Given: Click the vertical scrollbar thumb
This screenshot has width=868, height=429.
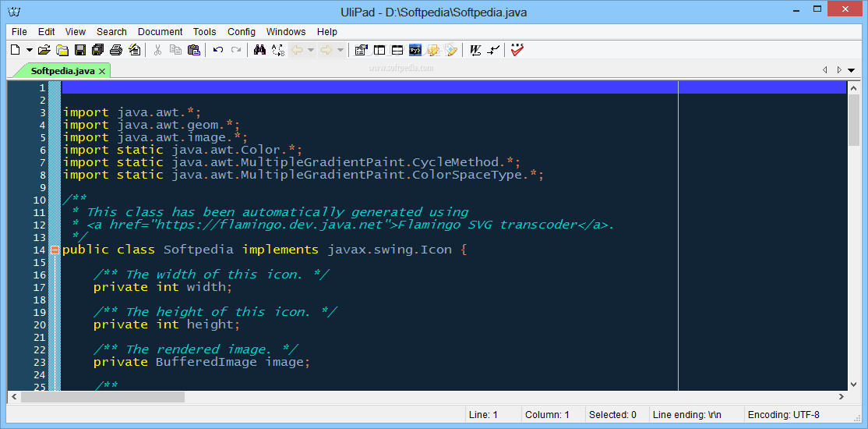Looking at the screenshot, I should (x=853, y=120).
